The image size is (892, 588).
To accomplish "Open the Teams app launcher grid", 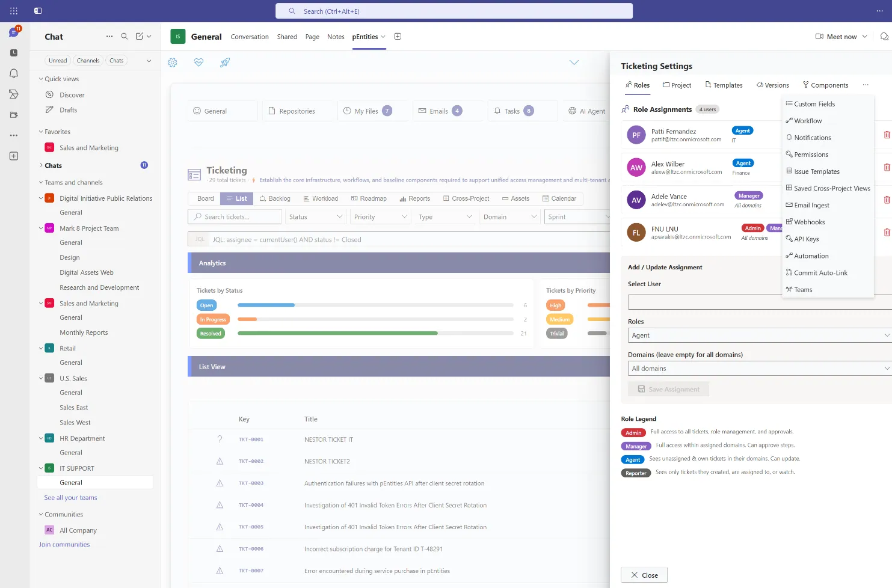I will [x=14, y=11].
